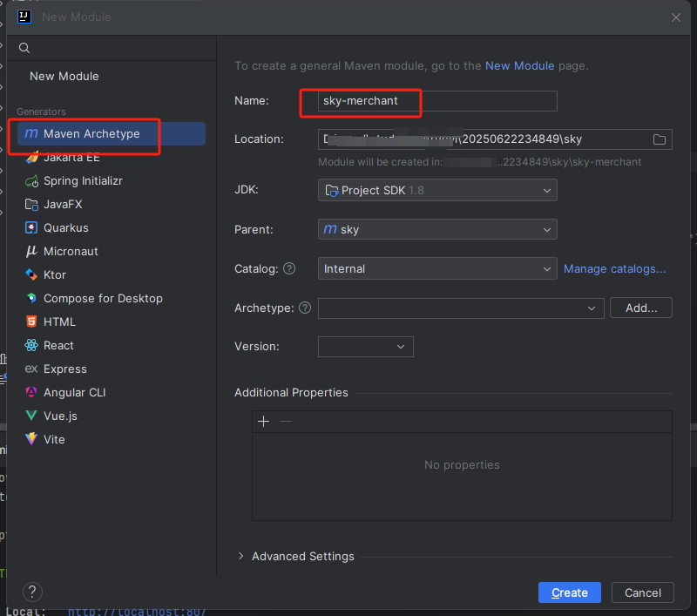697x616 pixels.
Task: Click the Project SDK folder icon
Action: [332, 191]
